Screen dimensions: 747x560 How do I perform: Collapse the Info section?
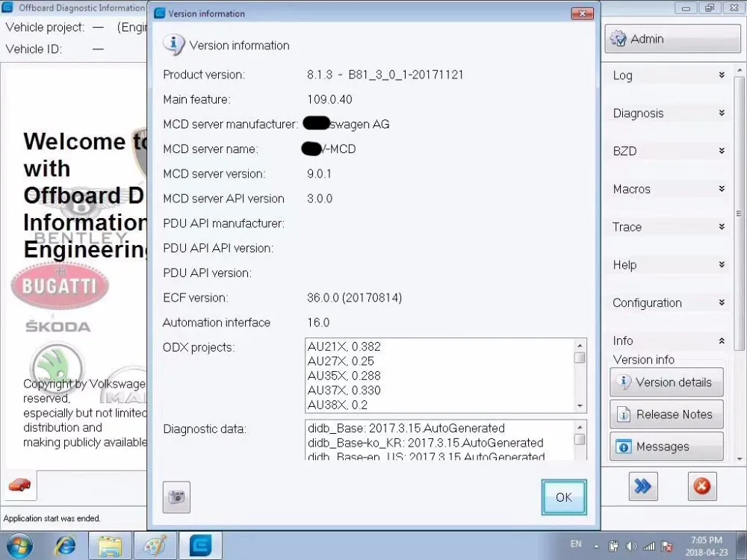[x=669, y=340]
